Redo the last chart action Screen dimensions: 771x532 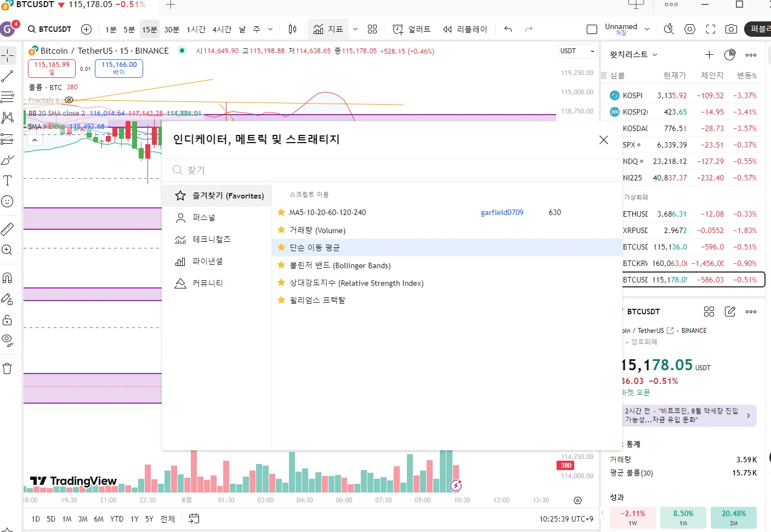[x=529, y=29]
